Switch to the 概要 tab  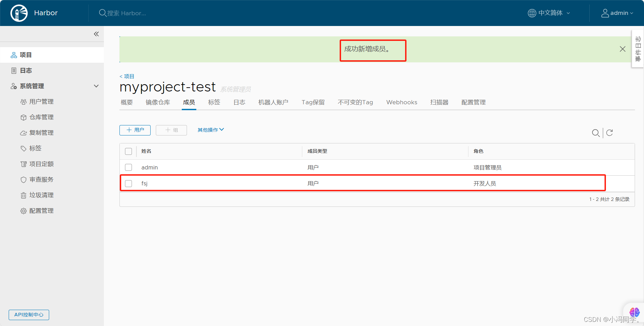pos(127,102)
